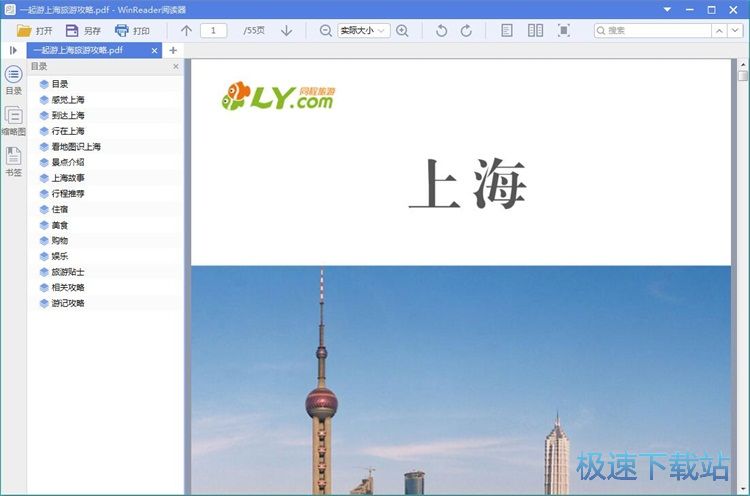Click the WinReader app icon in title bar
The height and width of the screenshot is (496, 750).
[10, 9]
